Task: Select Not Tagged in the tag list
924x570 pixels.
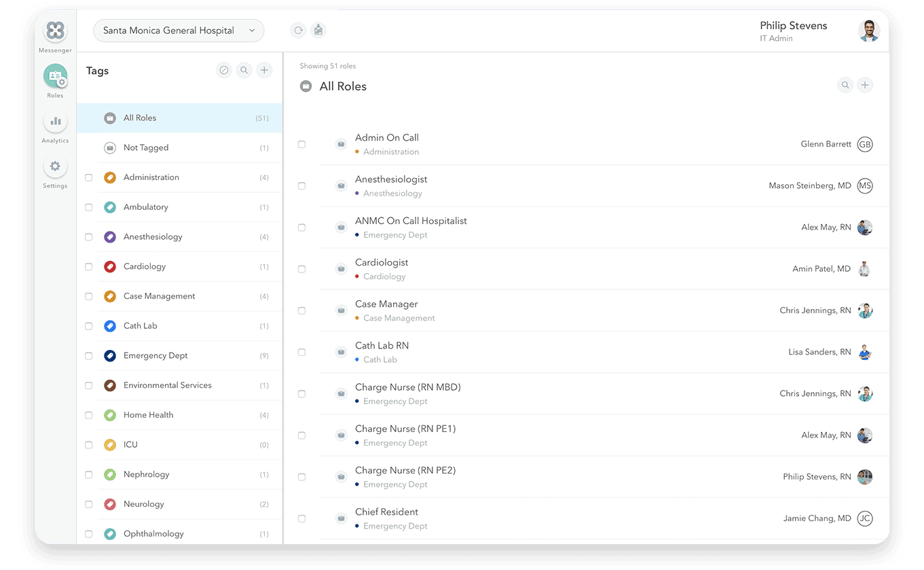Action: [x=179, y=147]
